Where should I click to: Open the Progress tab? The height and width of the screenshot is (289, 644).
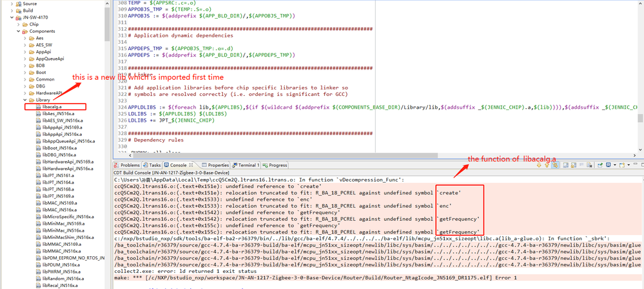pyautogui.click(x=275, y=165)
